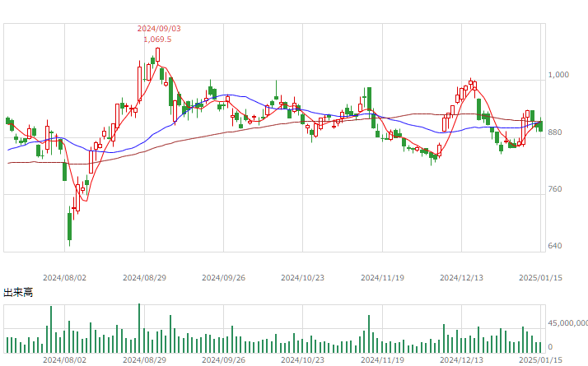Click the 760 price axis label
The width and height of the screenshot is (588, 366).
pos(554,189)
